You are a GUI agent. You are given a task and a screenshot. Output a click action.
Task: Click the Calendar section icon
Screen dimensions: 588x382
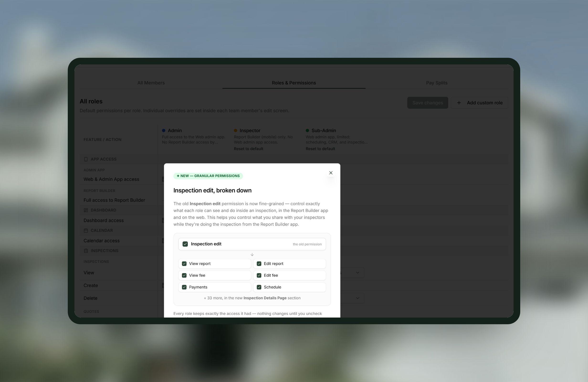tap(86, 230)
